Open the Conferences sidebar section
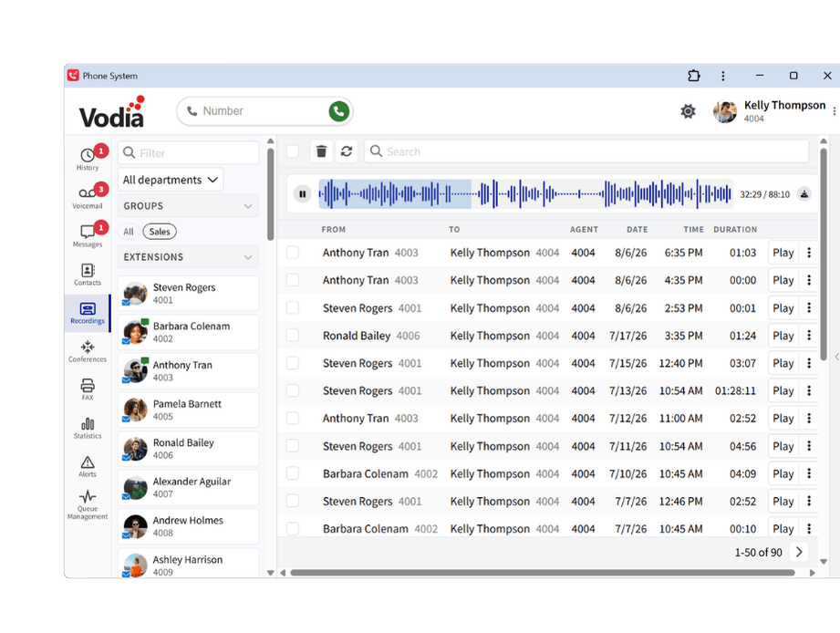 88,351
